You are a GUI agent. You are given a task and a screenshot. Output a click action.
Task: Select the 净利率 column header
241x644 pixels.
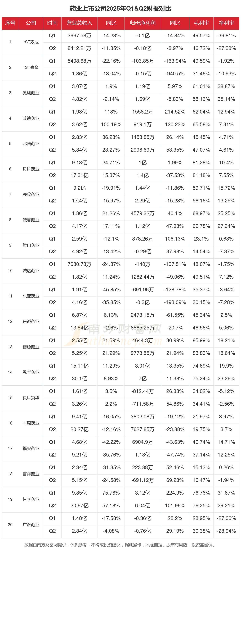pyautogui.click(x=226, y=23)
